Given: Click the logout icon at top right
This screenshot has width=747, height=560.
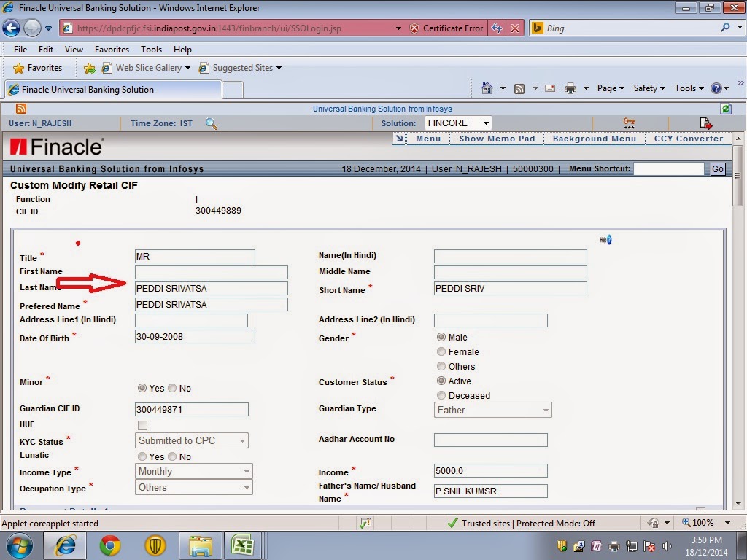Looking at the screenshot, I should (x=705, y=122).
